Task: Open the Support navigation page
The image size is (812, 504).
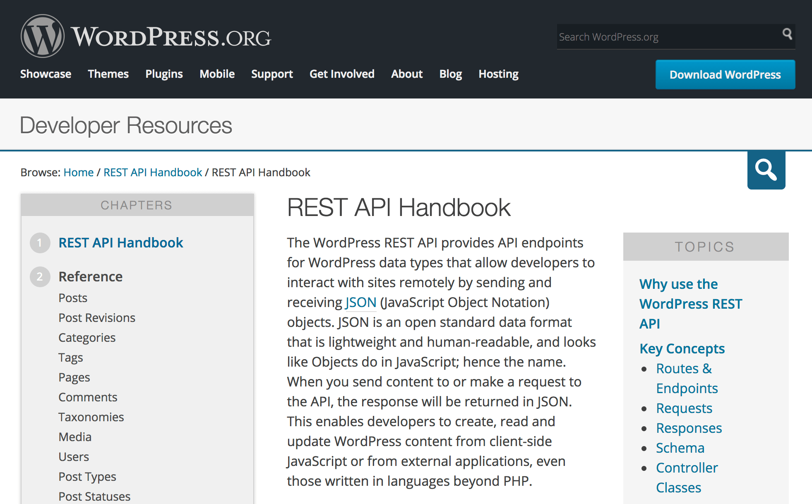Action: click(x=271, y=74)
